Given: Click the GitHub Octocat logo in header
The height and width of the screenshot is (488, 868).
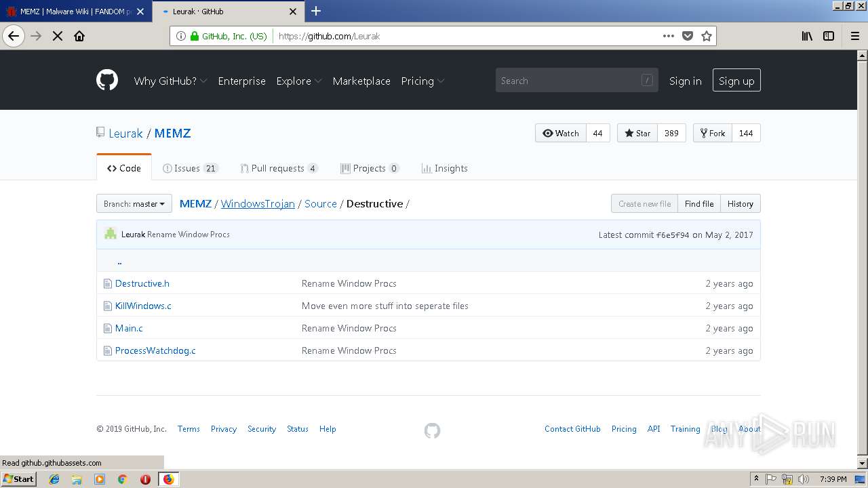Looking at the screenshot, I should pyautogui.click(x=107, y=81).
